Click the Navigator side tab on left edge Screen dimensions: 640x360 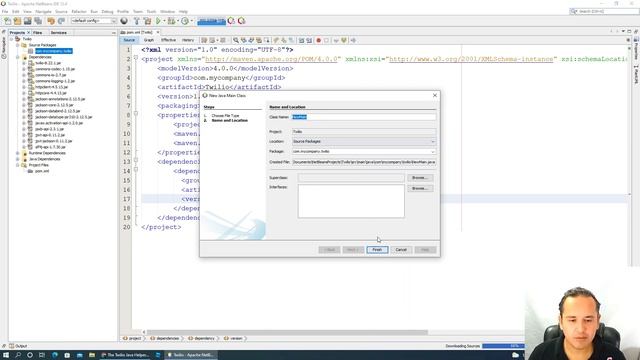(x=4, y=47)
